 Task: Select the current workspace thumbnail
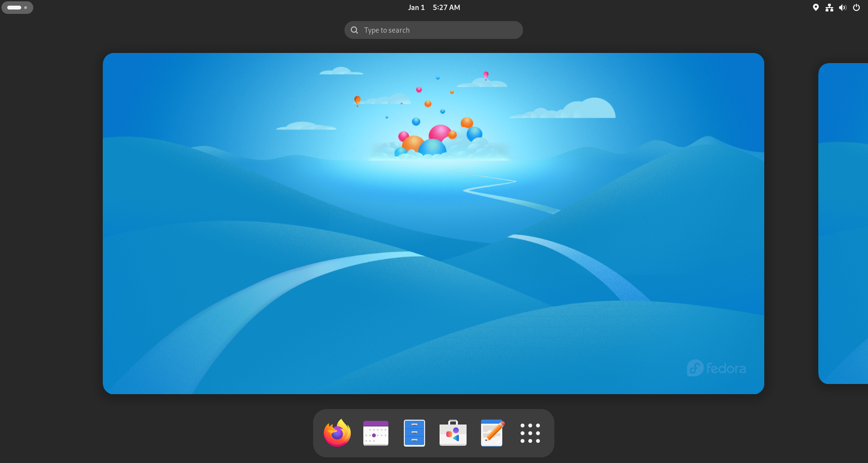click(433, 223)
